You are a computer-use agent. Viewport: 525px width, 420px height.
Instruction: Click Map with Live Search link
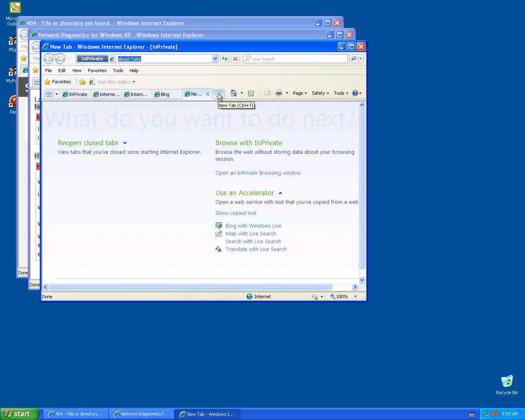coord(251,234)
